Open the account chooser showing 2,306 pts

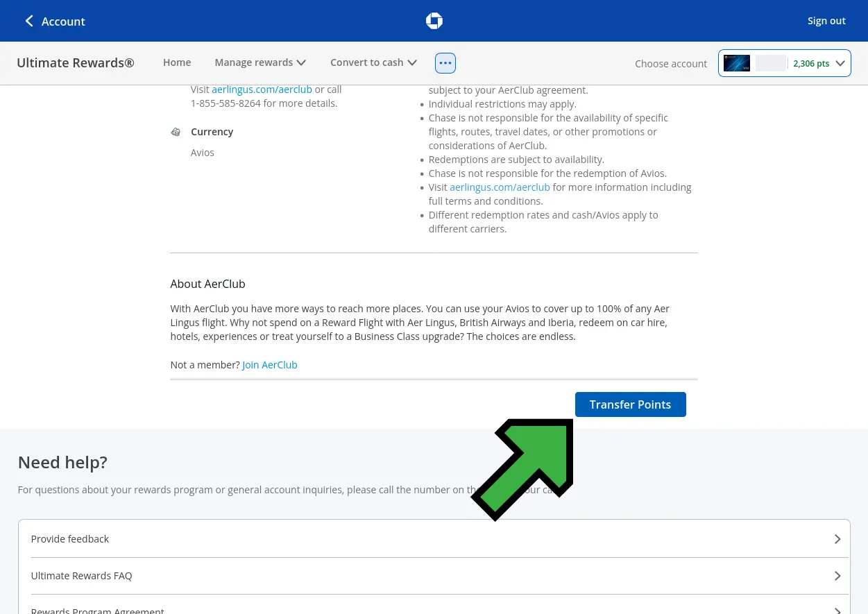[x=785, y=63]
